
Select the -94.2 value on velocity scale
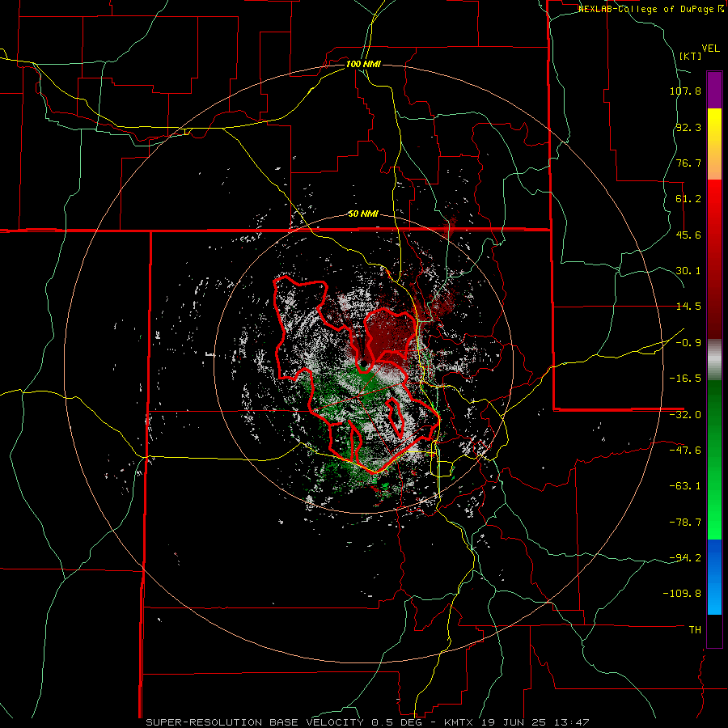685,557
